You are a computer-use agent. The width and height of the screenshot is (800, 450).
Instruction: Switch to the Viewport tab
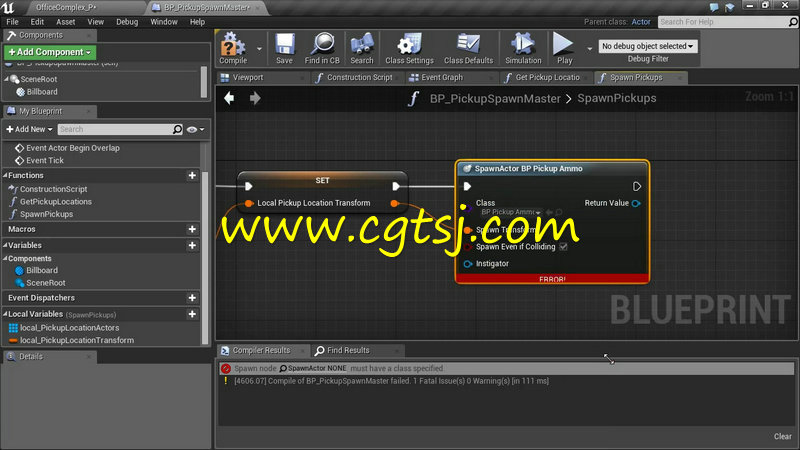click(x=248, y=78)
